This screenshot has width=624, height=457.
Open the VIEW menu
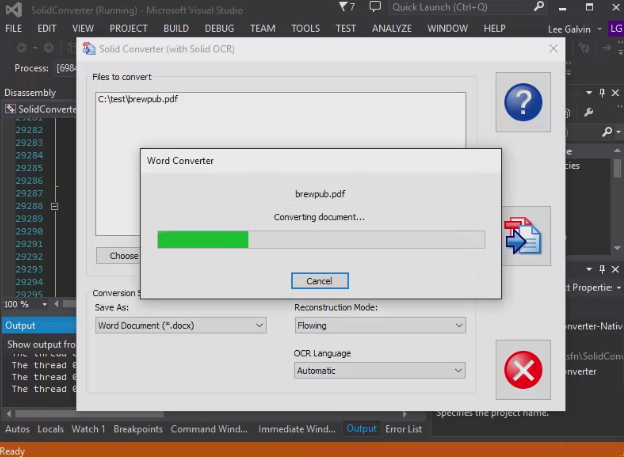83,29
